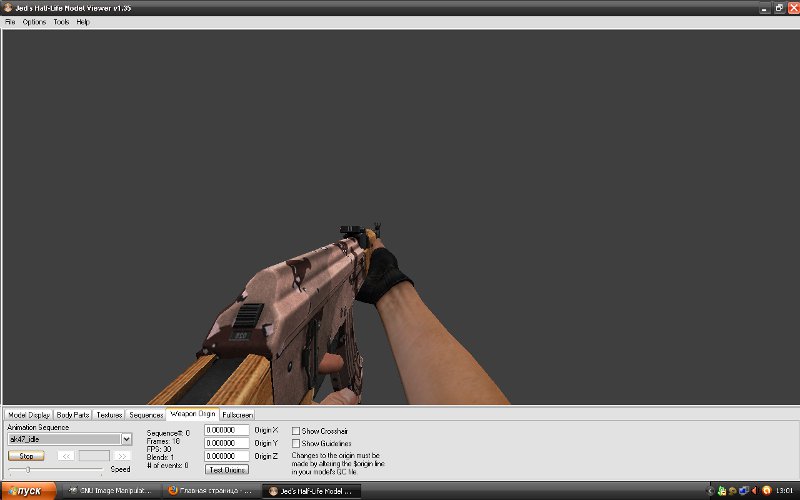
Task: Step forward one frame with >> button
Action: (x=122, y=456)
